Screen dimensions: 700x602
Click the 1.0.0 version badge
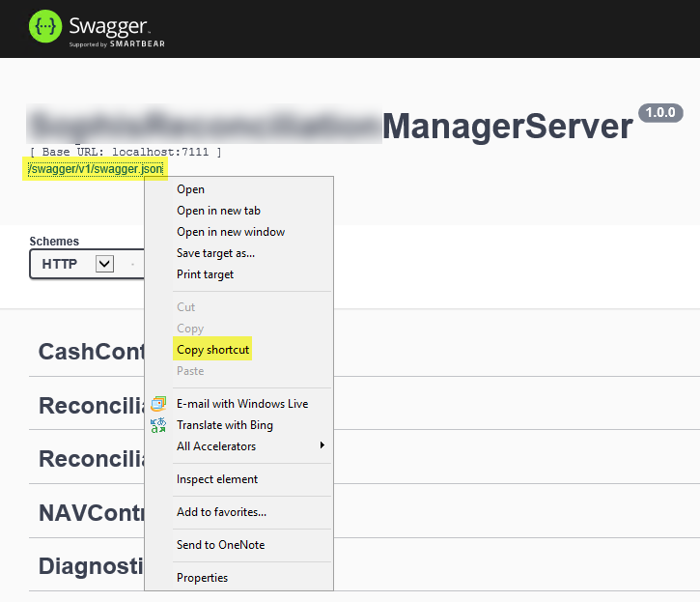(x=660, y=113)
